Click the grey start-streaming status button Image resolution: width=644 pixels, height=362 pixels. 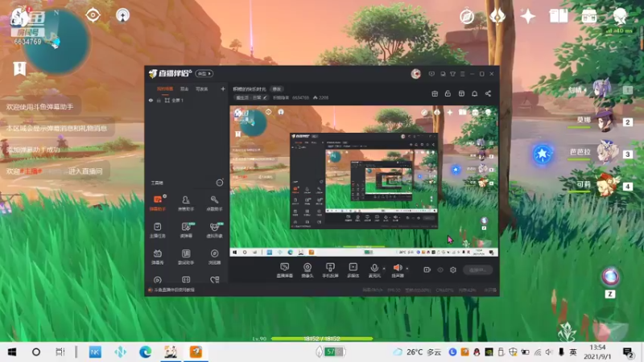(x=478, y=270)
